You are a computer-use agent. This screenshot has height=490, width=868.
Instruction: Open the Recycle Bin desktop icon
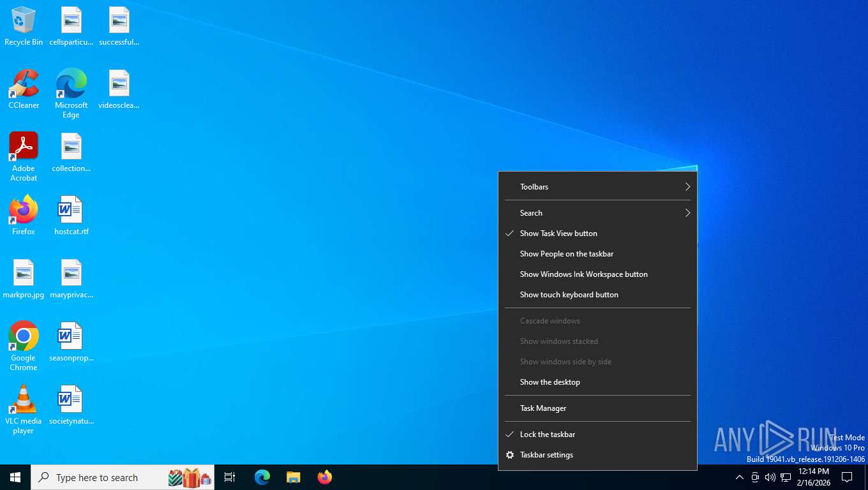coord(24,26)
